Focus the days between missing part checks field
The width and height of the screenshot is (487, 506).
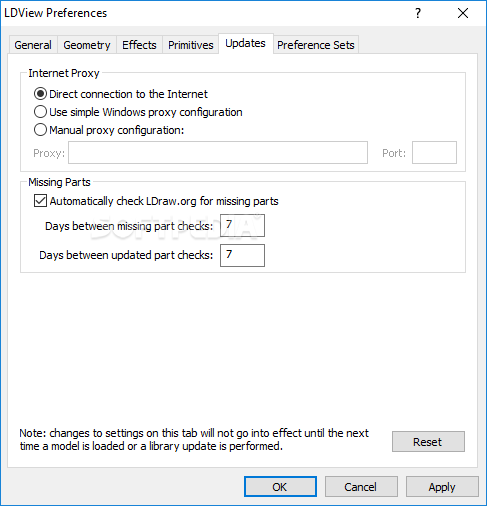[242, 226]
